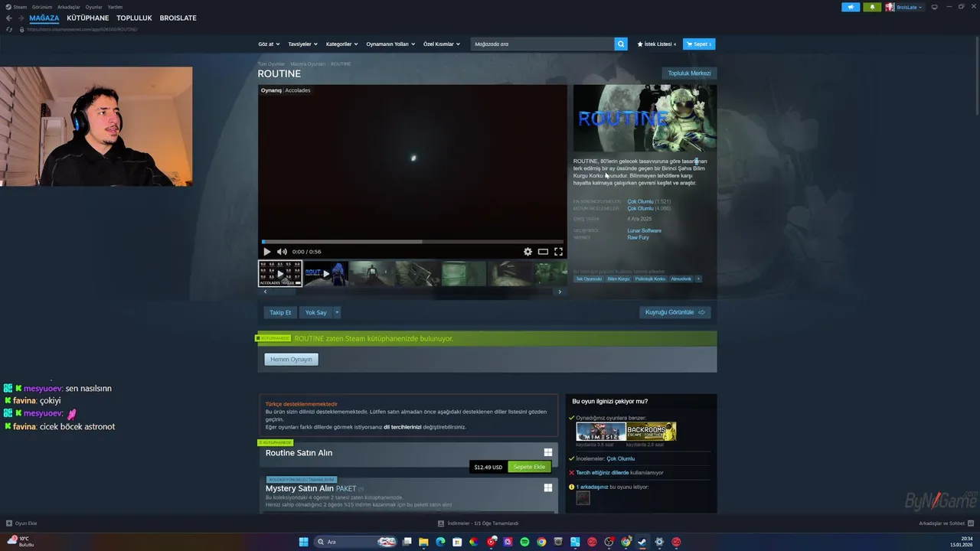
Task: Click the Windows icon beside Mystery Satın Alın
Action: (x=548, y=487)
